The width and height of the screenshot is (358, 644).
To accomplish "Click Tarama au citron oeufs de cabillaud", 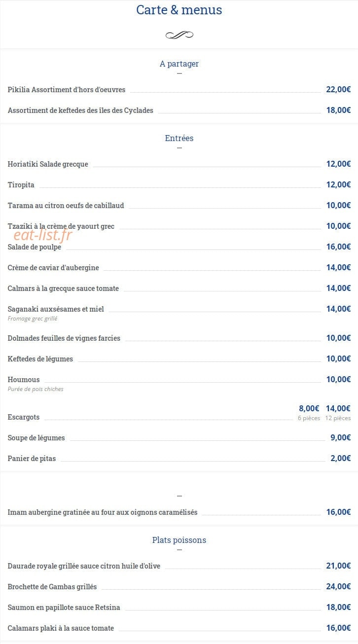I will coord(66,206).
